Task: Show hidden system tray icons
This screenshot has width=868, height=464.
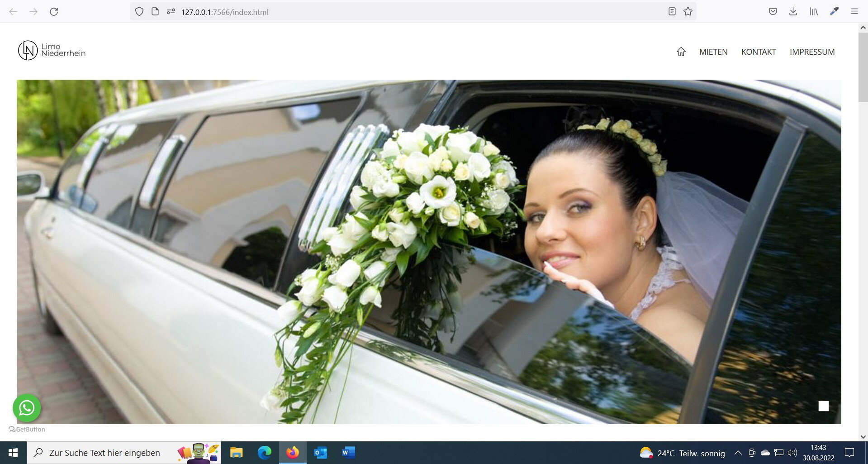Action: (738, 453)
